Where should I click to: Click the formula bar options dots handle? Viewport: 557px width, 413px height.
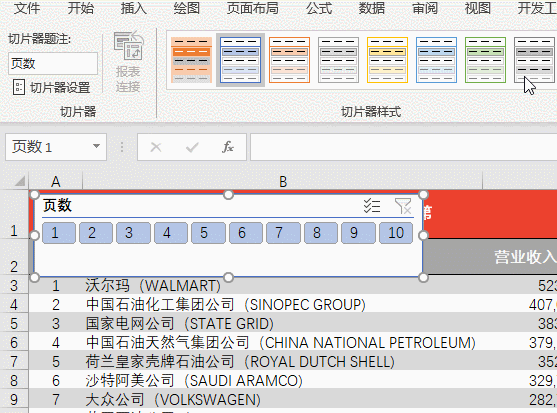(122, 147)
